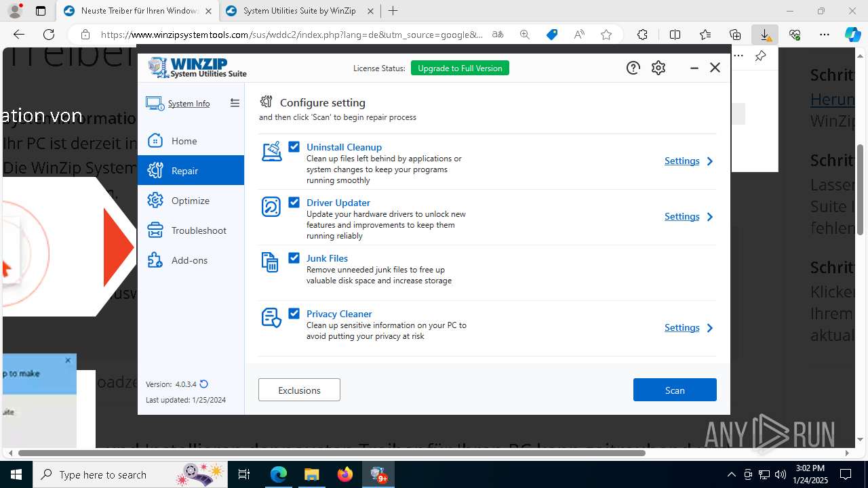Open the Optimize section
This screenshot has height=488, width=868.
[x=191, y=201]
